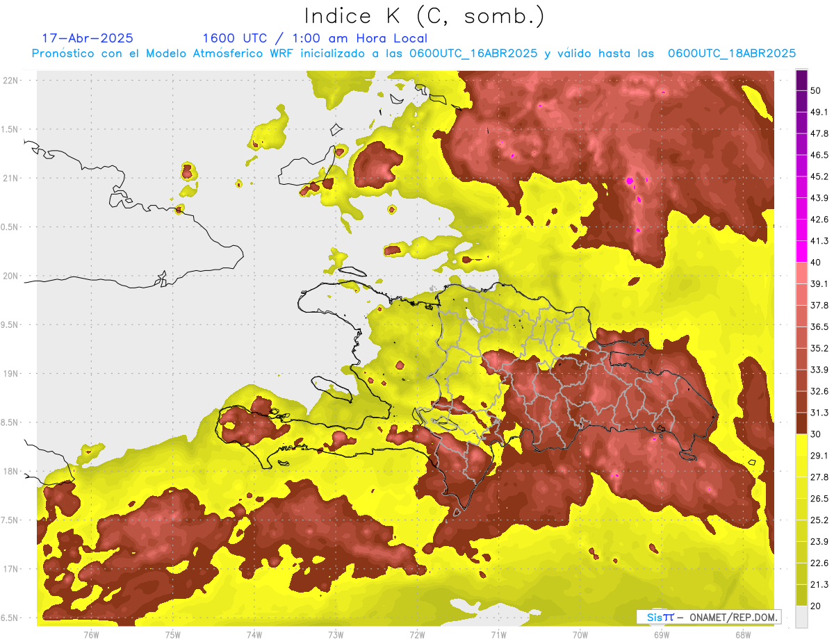Click the '21.3' color scale value
Image resolution: width=834 pixels, height=644 pixels.
(x=819, y=584)
